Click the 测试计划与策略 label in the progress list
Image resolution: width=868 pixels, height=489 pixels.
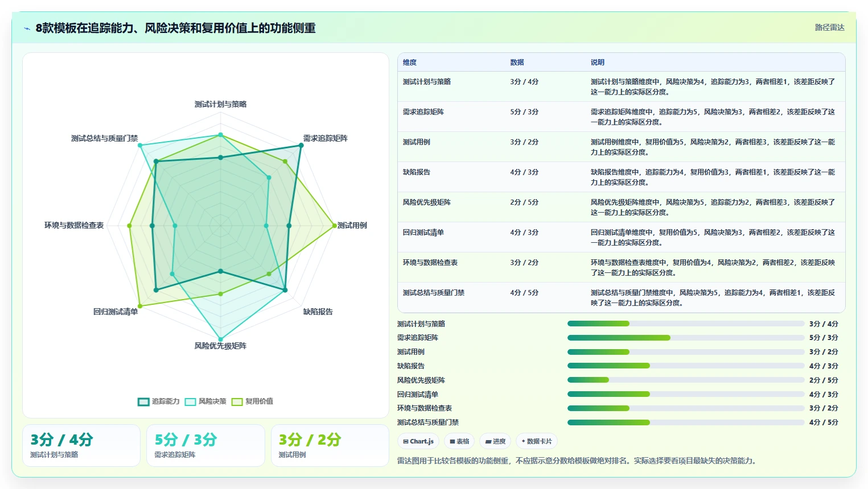pyautogui.click(x=421, y=324)
